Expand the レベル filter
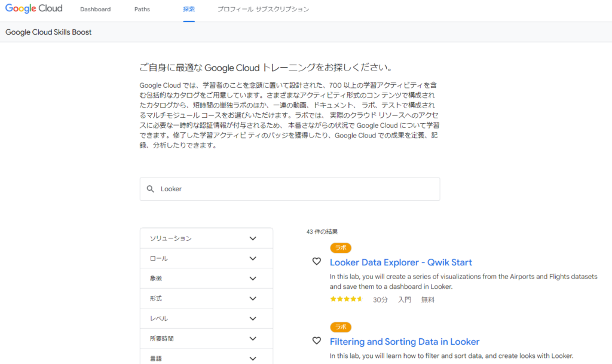Viewport: 612px width, 364px height. pos(206,319)
